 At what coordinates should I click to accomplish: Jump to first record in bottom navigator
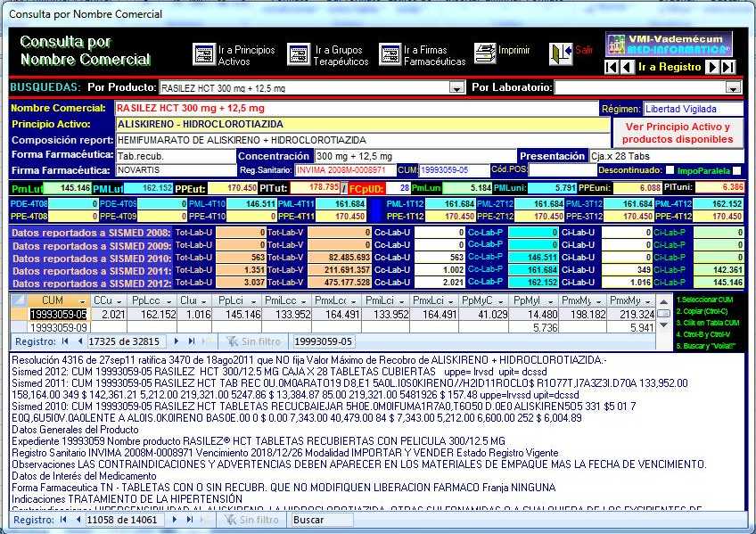[x=63, y=520]
